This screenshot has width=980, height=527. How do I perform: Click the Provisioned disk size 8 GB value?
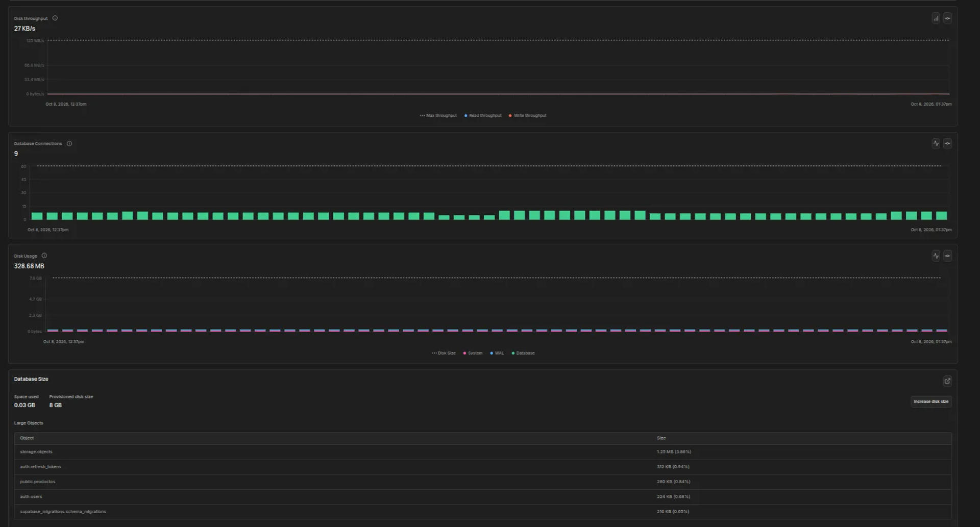click(55, 405)
